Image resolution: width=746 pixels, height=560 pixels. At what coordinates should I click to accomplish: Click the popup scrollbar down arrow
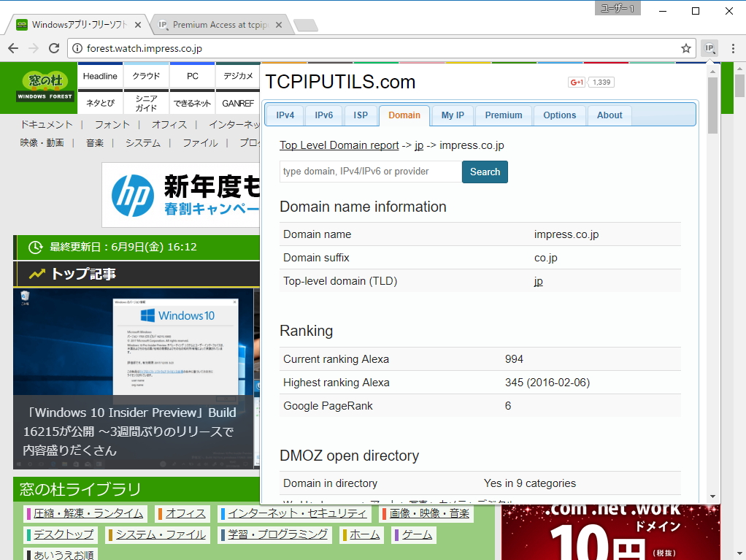[712, 496]
